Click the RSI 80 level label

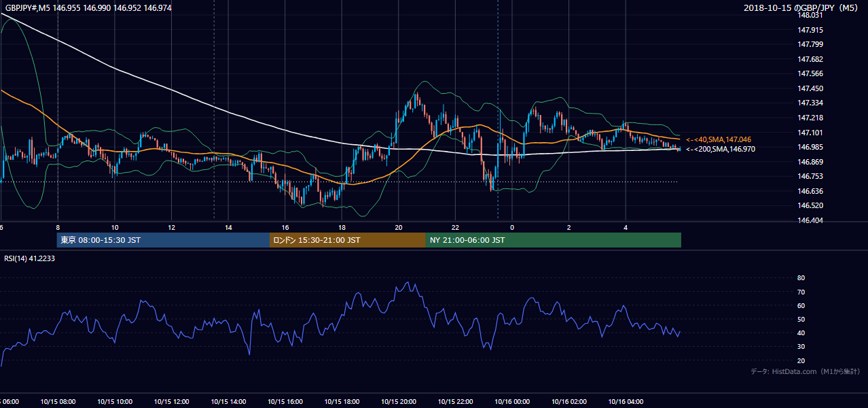click(801, 278)
